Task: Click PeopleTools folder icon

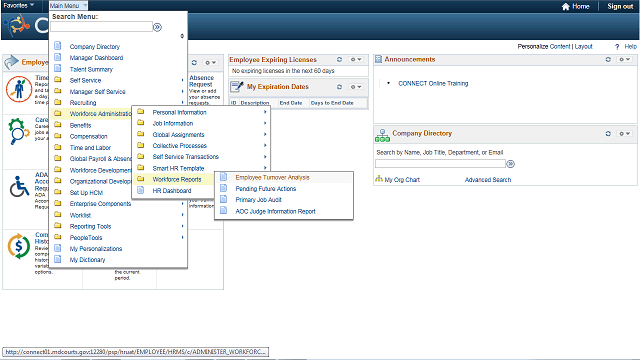Action: (x=58, y=237)
